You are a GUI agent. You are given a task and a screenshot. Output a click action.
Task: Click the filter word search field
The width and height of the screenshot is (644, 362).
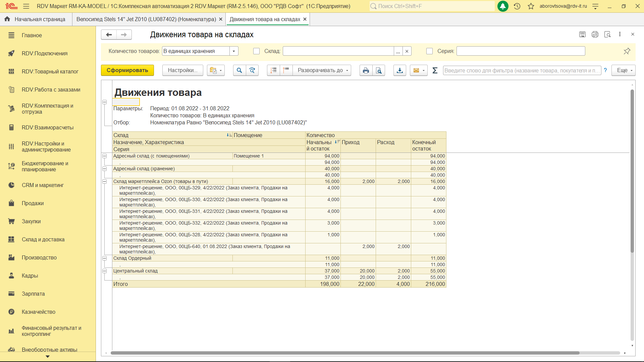click(522, 70)
